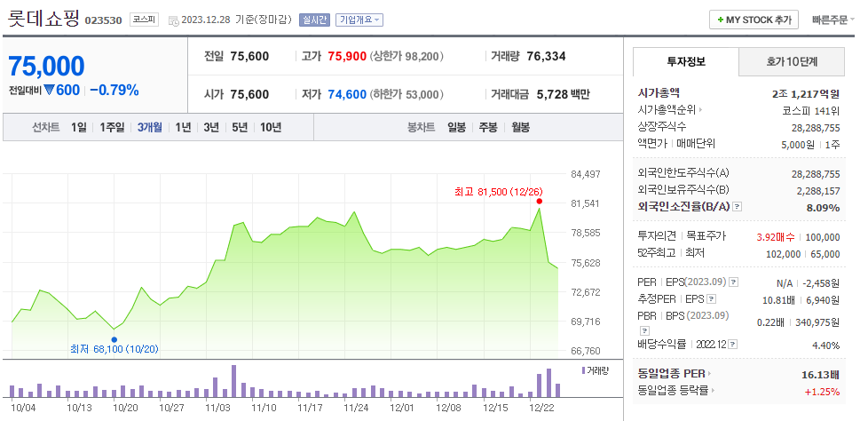
Task: Click the purple 거래량 legend marker
Action: (x=583, y=370)
